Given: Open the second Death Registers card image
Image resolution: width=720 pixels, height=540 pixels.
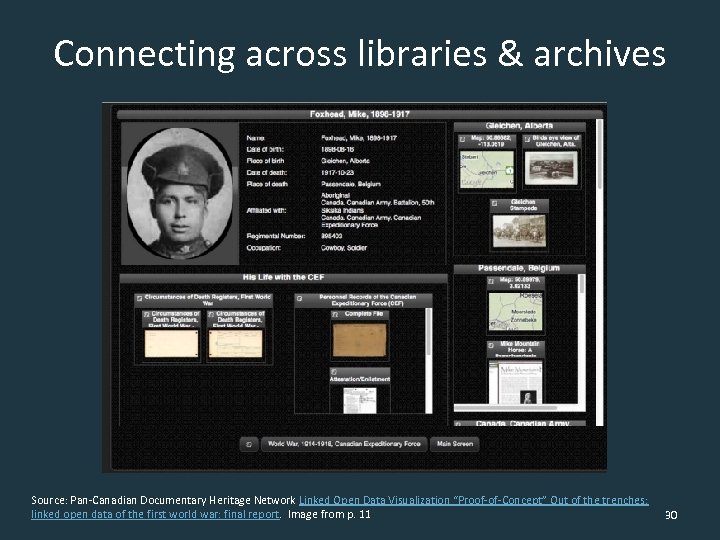Looking at the screenshot, I should (x=236, y=343).
